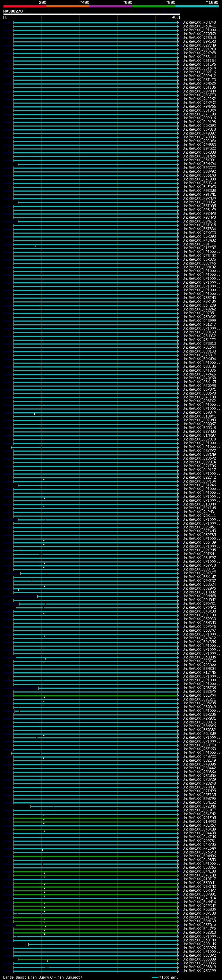Screen dimensions: 222x980
Task: Open hit UniRef100_B0Y356
Action: click(199, 642)
